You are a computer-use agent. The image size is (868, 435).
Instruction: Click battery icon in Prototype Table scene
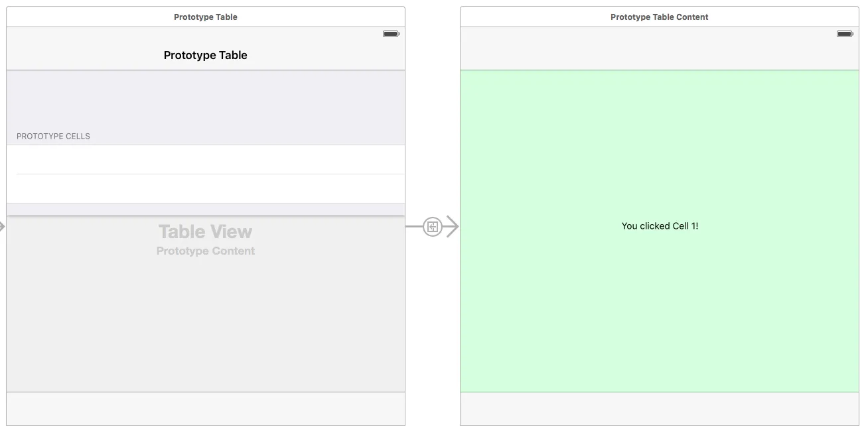tap(391, 34)
